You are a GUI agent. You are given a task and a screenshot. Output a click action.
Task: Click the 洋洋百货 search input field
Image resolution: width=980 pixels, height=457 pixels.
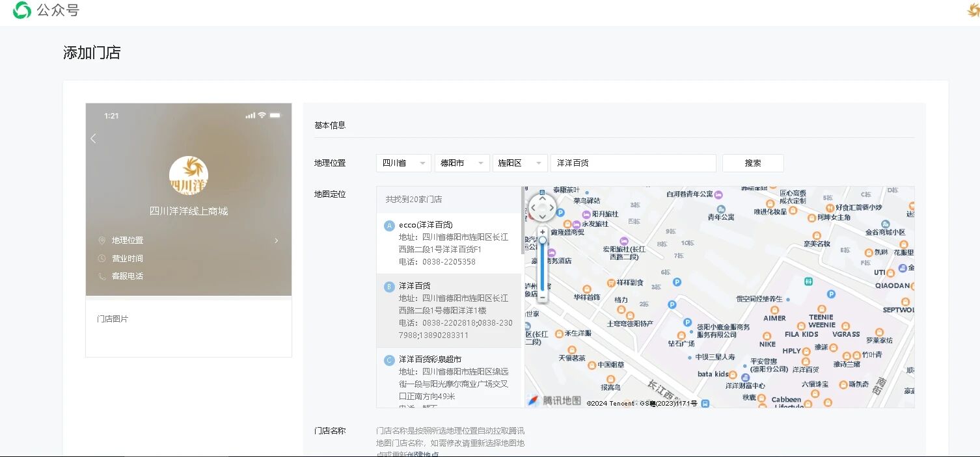[633, 163]
